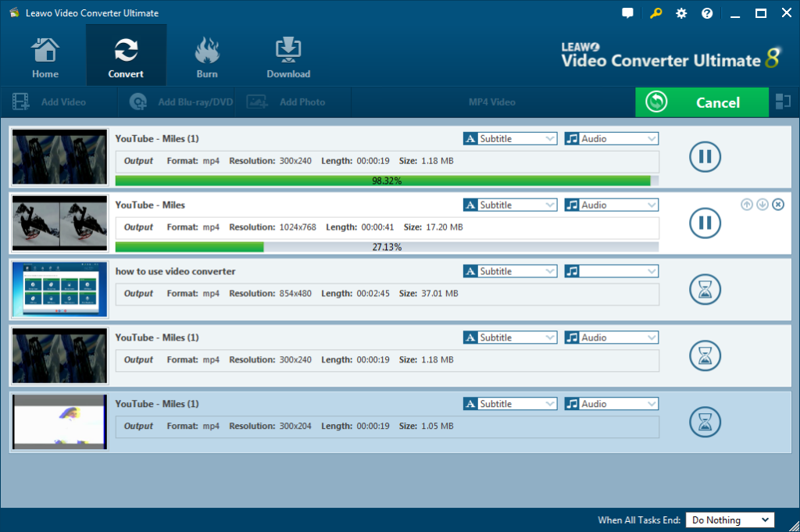Open the help question mark icon

[706, 13]
